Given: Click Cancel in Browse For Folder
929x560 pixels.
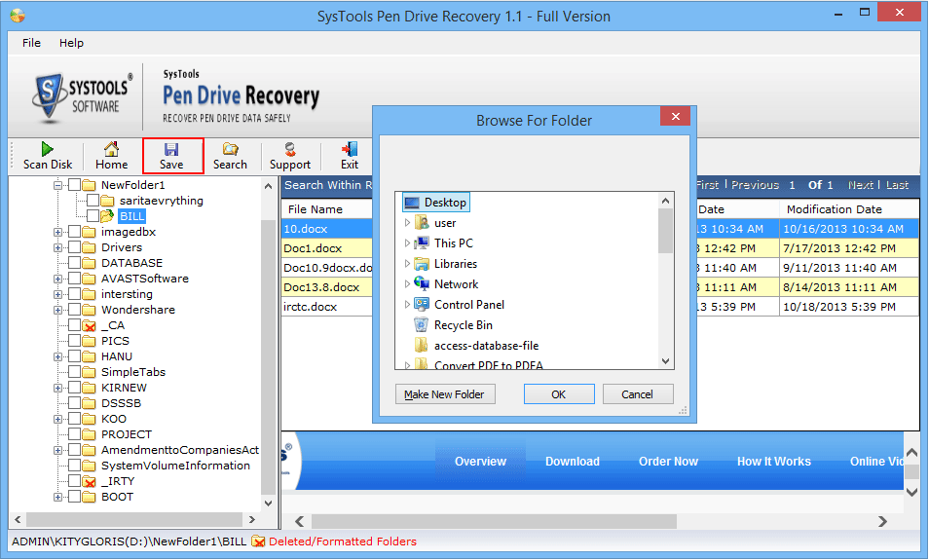Looking at the screenshot, I should (638, 394).
